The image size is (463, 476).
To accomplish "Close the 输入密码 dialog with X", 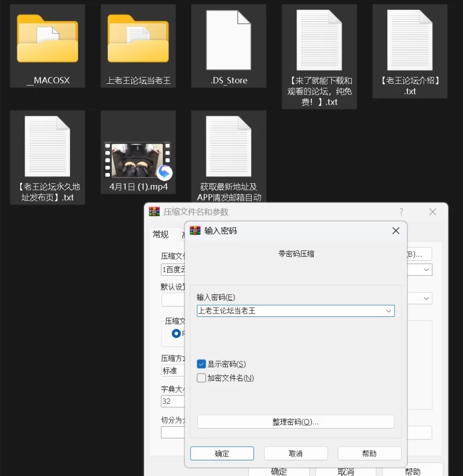I will pos(396,231).
